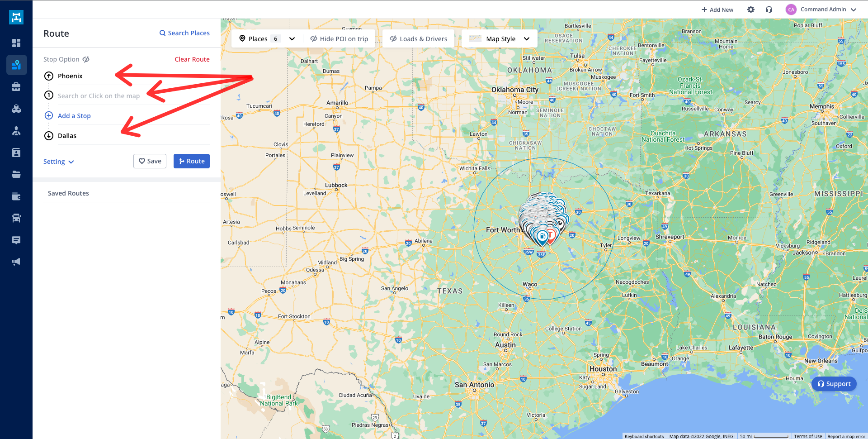Click the Saved Routes heading
868x439 pixels.
click(x=68, y=193)
